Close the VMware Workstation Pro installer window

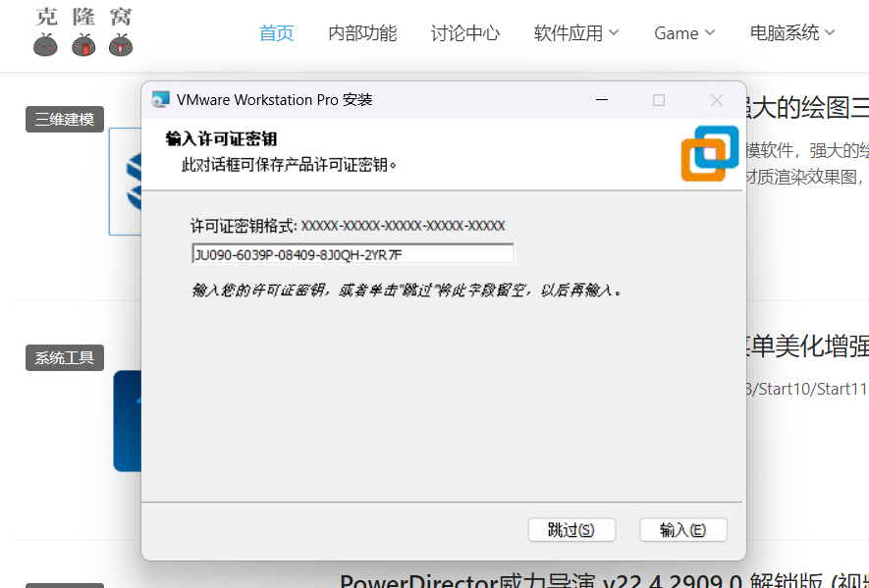point(717,100)
